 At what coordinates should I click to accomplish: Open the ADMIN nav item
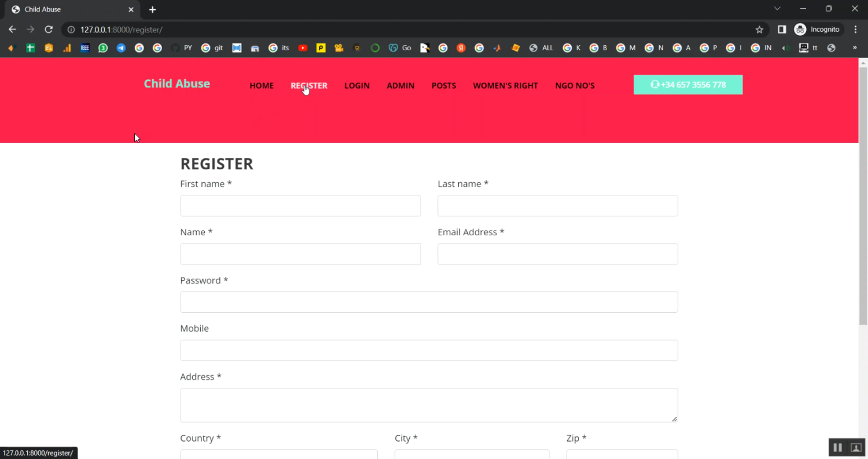(x=400, y=86)
